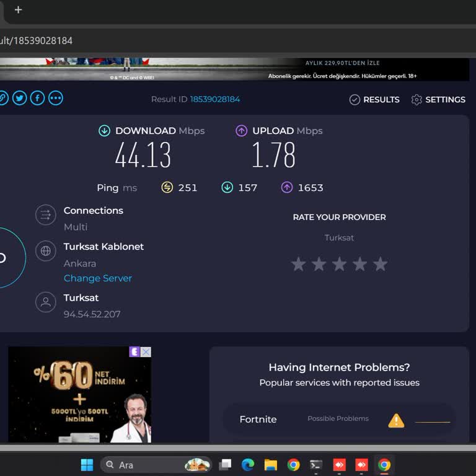Screen dimensions: 476x476
Task: Rate provider with the third star
Action: (340, 264)
